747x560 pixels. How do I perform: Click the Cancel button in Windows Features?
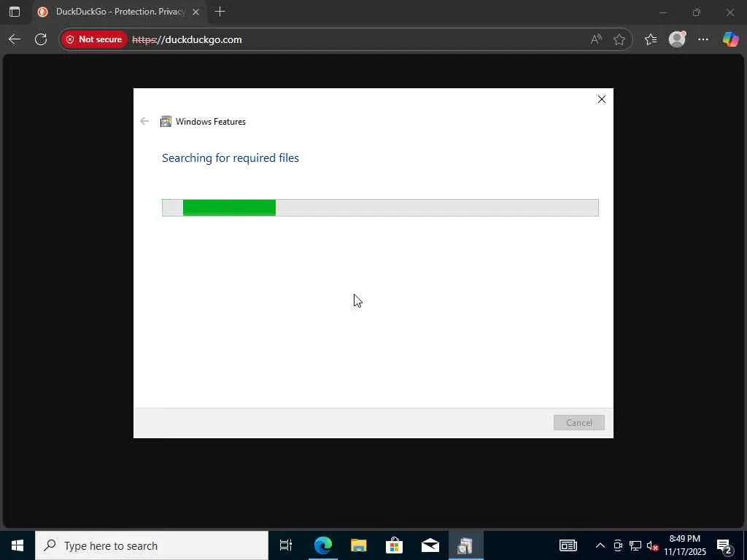[578, 423]
